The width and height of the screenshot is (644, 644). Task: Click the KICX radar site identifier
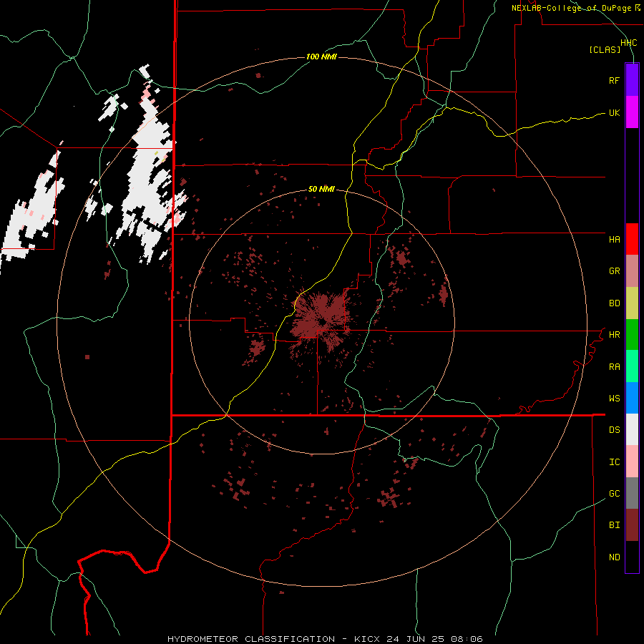click(x=367, y=639)
